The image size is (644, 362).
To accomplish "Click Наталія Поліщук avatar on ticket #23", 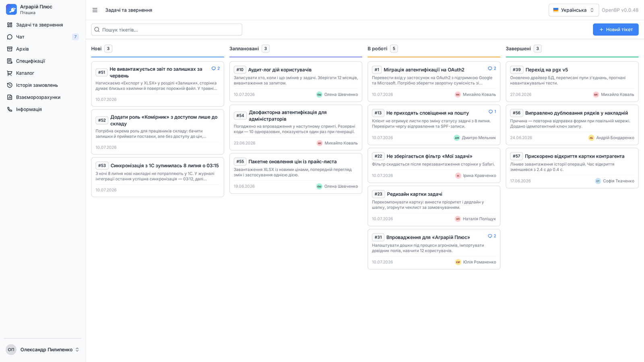I will tap(458, 219).
